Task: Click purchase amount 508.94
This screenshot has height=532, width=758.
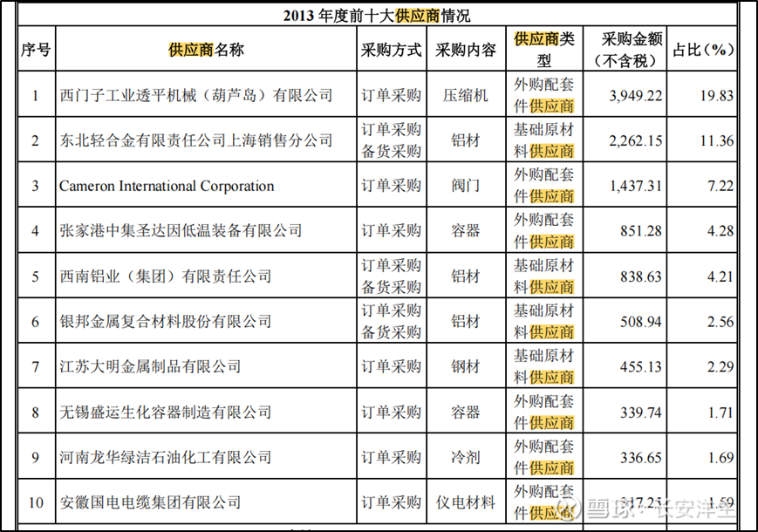Action: point(641,322)
